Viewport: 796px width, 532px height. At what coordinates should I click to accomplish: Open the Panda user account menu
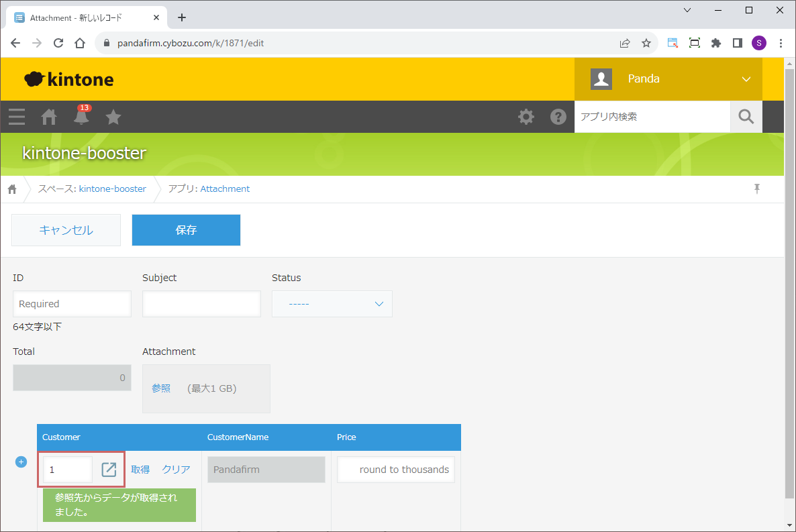pyautogui.click(x=668, y=79)
